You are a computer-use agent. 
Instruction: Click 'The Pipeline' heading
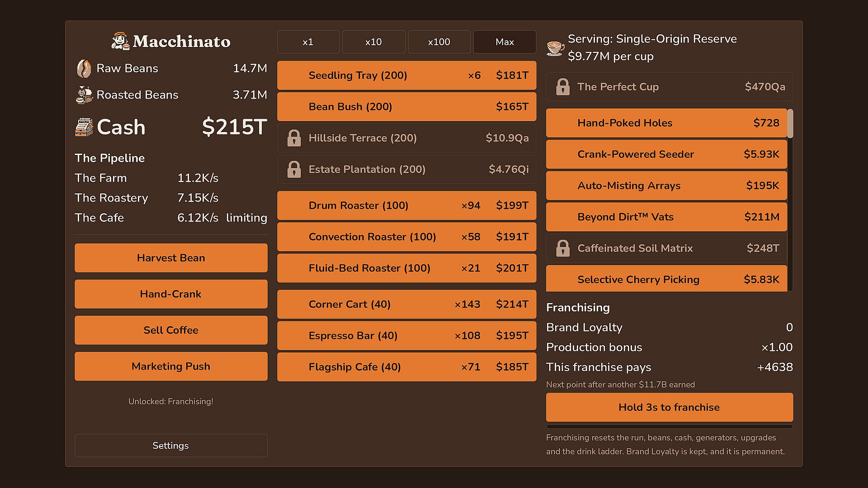pyautogui.click(x=110, y=158)
